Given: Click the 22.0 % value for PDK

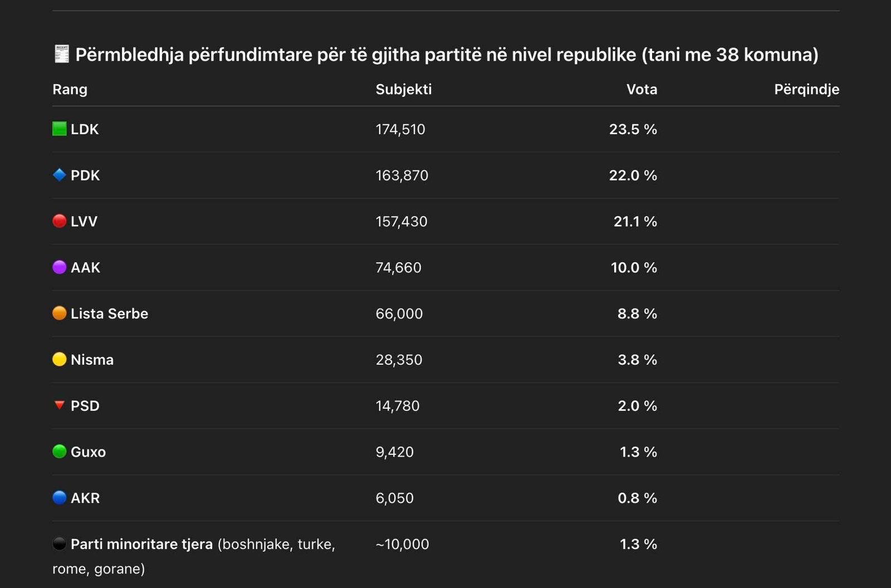Looking at the screenshot, I should click(633, 175).
